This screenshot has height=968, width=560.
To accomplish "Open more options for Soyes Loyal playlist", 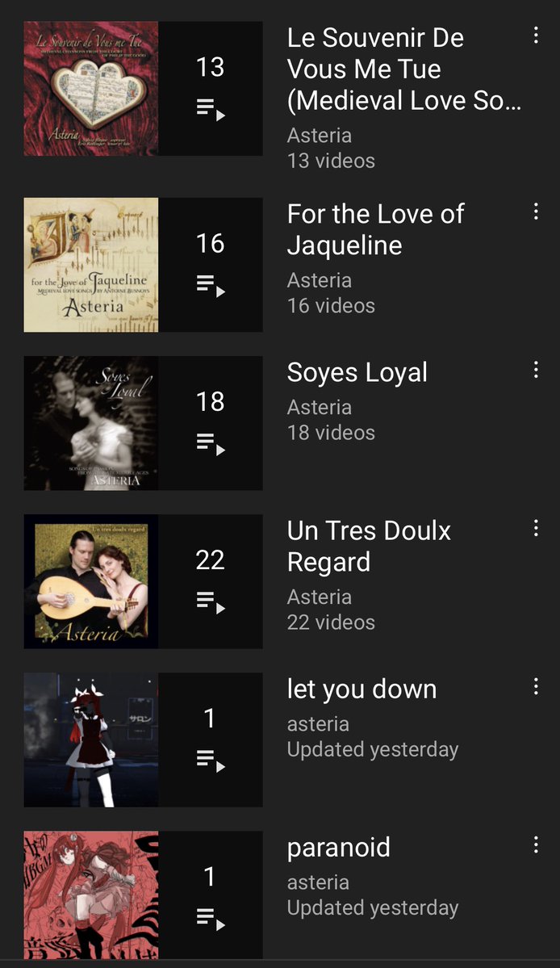I will (536, 370).
